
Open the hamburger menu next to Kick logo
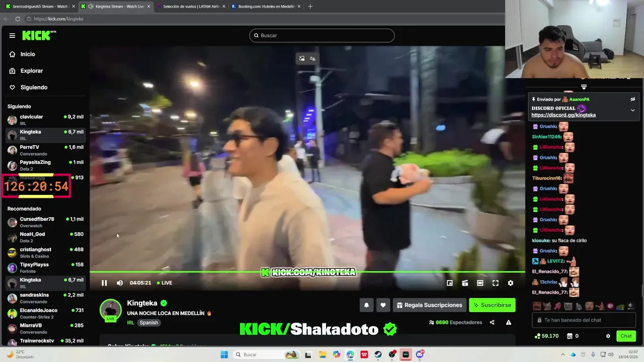click(12, 35)
